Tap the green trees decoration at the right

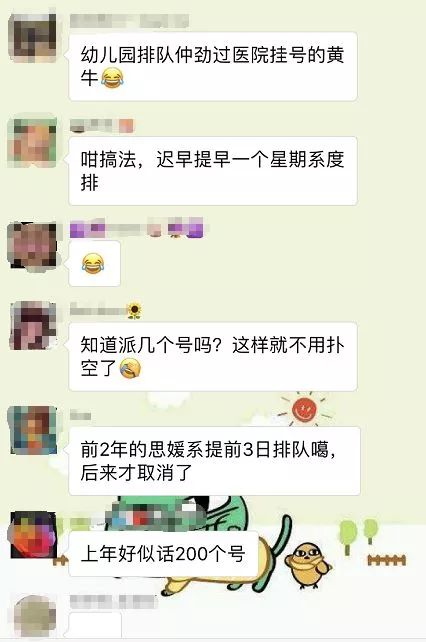pyautogui.click(x=359, y=536)
